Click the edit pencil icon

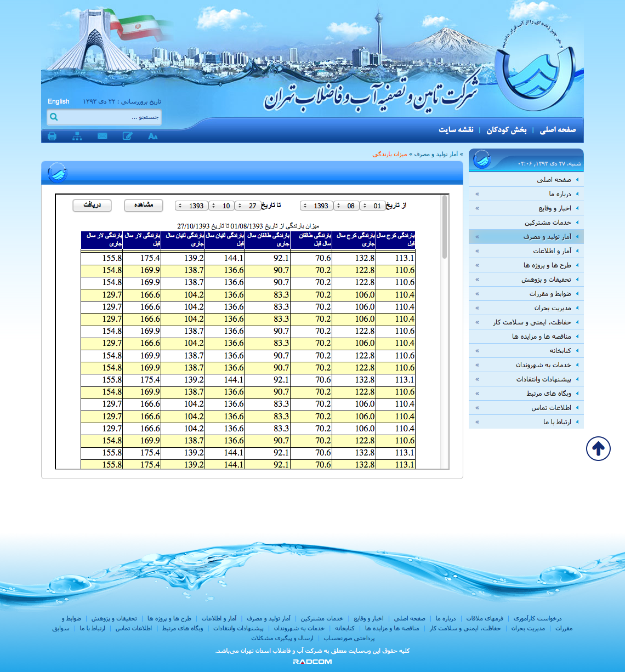coord(128,136)
